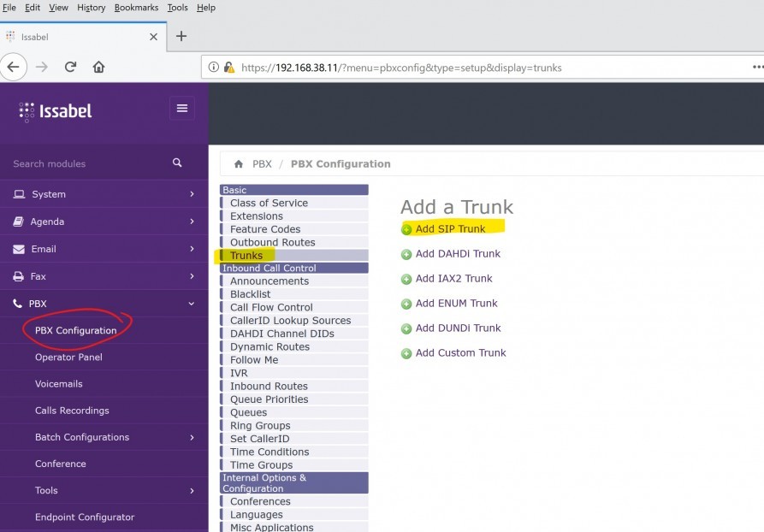Image resolution: width=764 pixels, height=532 pixels.
Task: Toggle sidebar with hamburger menu icon
Action: point(182,108)
